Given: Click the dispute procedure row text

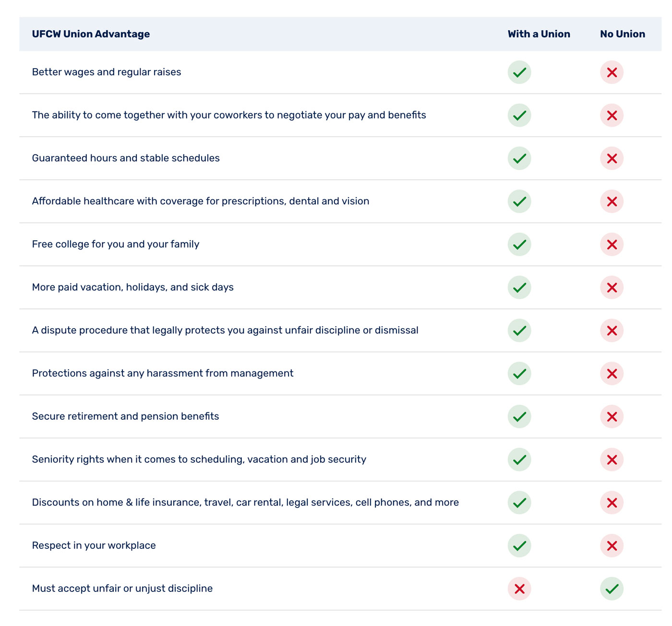Looking at the screenshot, I should [225, 330].
